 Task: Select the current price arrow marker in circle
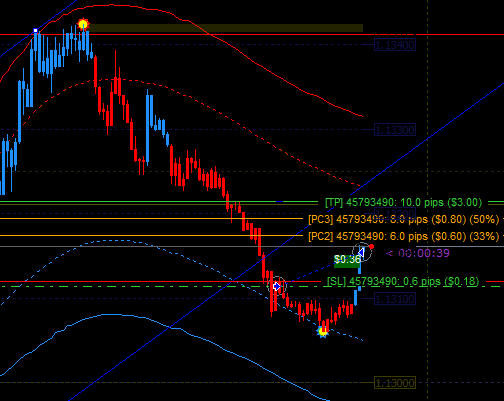click(x=361, y=252)
